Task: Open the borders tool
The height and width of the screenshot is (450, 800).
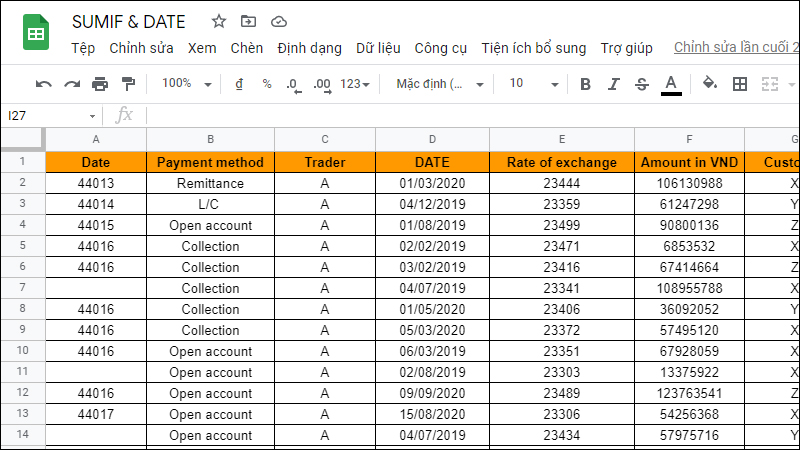Action: pyautogui.click(x=740, y=84)
